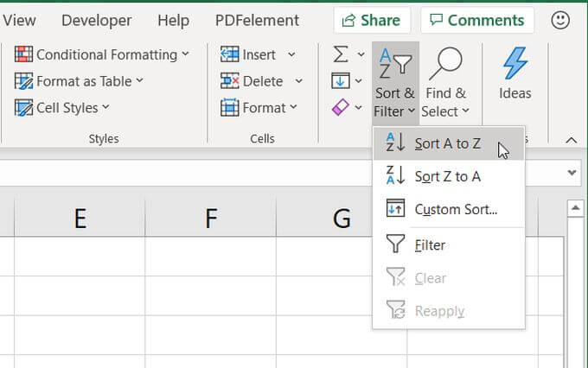The width and height of the screenshot is (588, 368).
Task: Click the Fill down icon
Action: point(341,81)
